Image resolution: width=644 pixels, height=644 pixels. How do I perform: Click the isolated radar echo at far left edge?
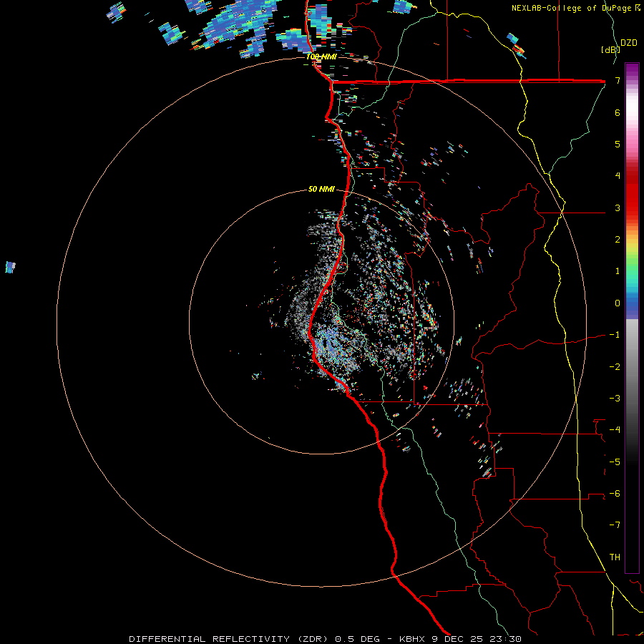point(10,268)
